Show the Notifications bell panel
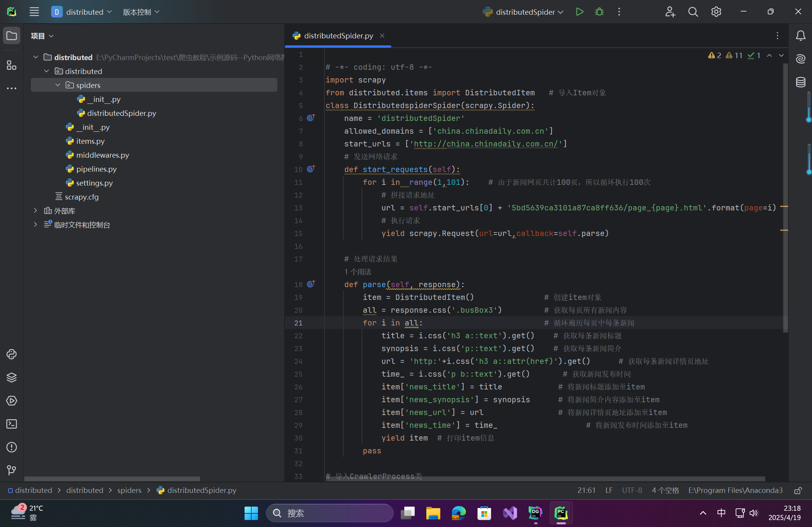Screen dimensions: 812x527 click(x=801, y=36)
